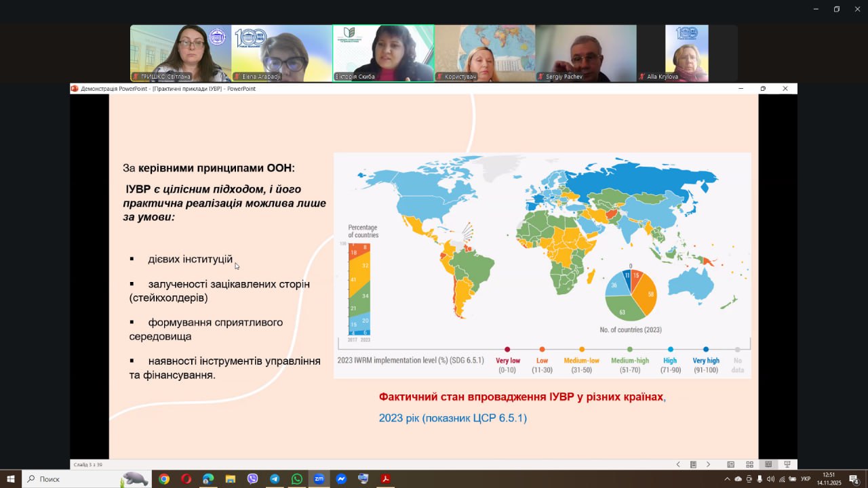Open Adobe Acrobat from the taskbar

(x=385, y=479)
